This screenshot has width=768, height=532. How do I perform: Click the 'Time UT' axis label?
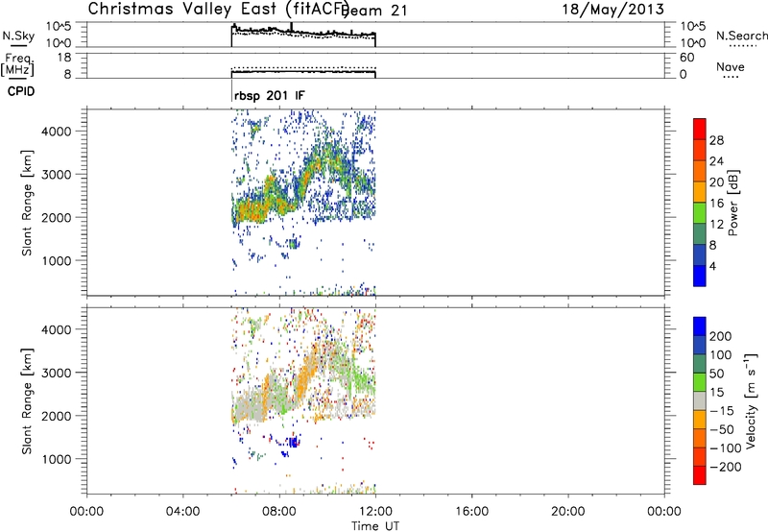tap(375, 526)
